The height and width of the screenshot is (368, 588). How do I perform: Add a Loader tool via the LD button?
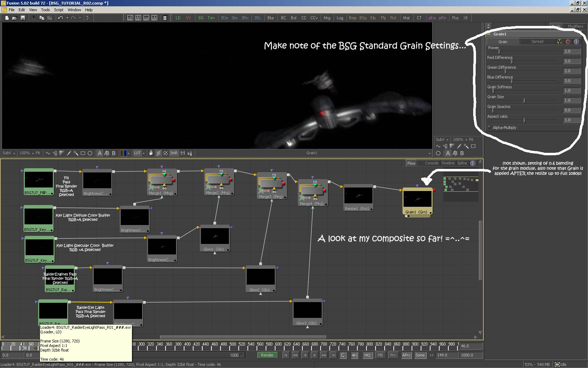(178, 18)
